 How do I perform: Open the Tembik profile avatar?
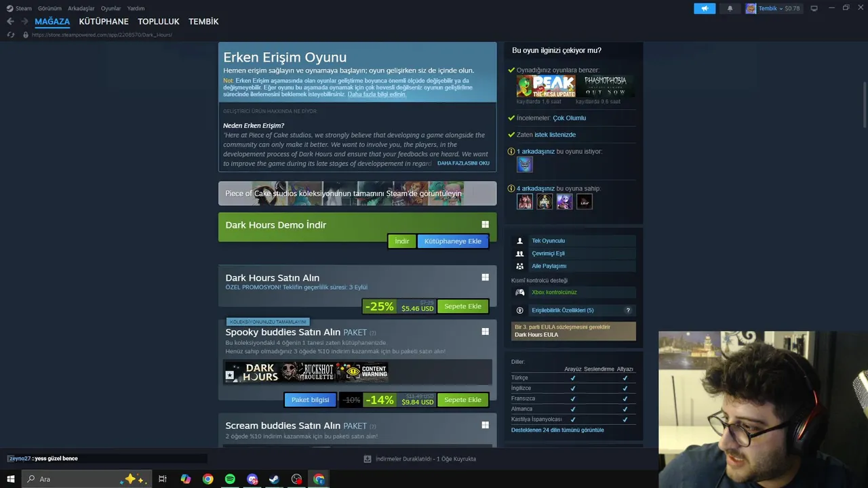[x=751, y=8]
